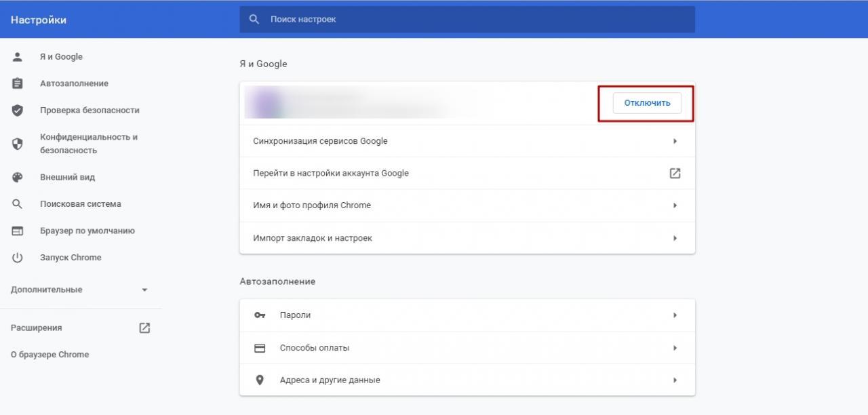Click the Импорт закладок и настроек text
The image size is (868, 415).
pos(313,238)
